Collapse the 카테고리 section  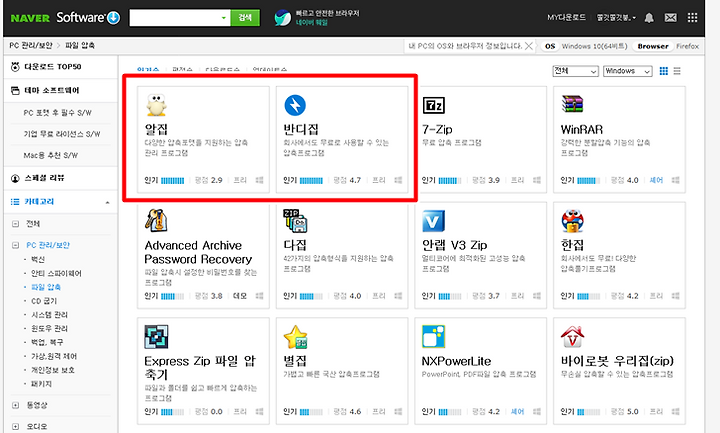tap(107, 202)
